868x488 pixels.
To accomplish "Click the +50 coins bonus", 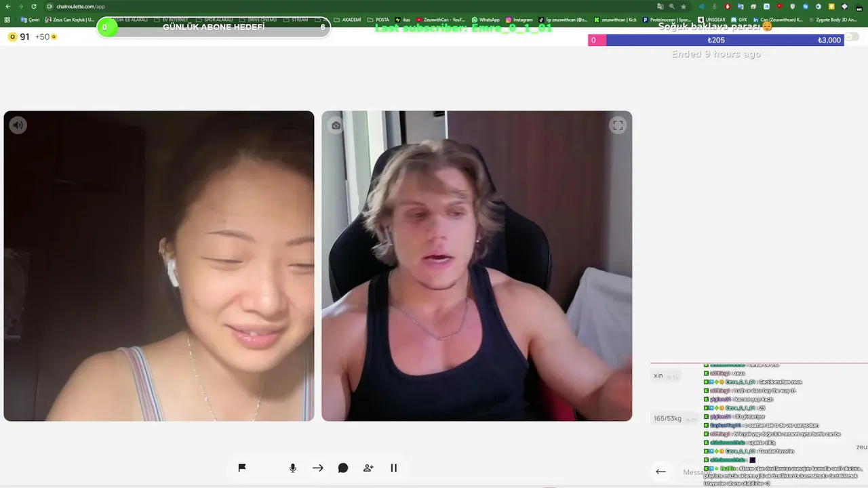I will 45,37.
